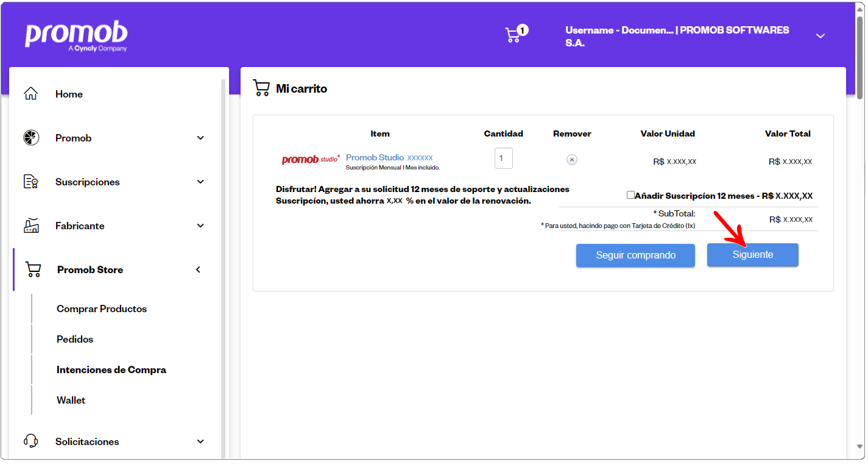Click the Valor Unidad column header

668,134
